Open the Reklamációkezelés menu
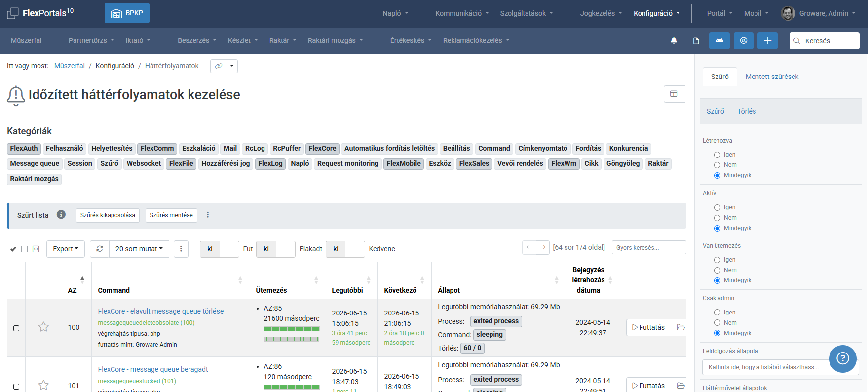Image resolution: width=868 pixels, height=392 pixels. (x=476, y=40)
